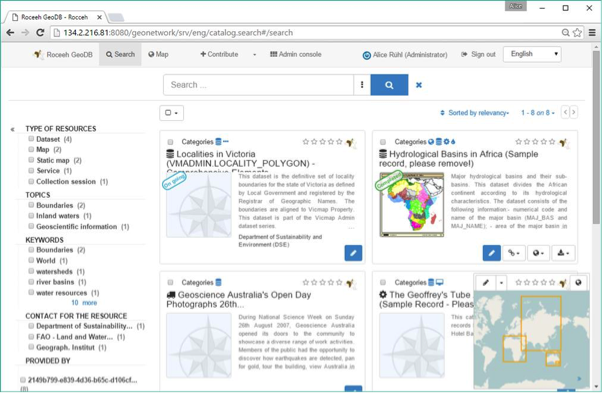Open the dropdown beside the map pencil tool

[x=501, y=283]
